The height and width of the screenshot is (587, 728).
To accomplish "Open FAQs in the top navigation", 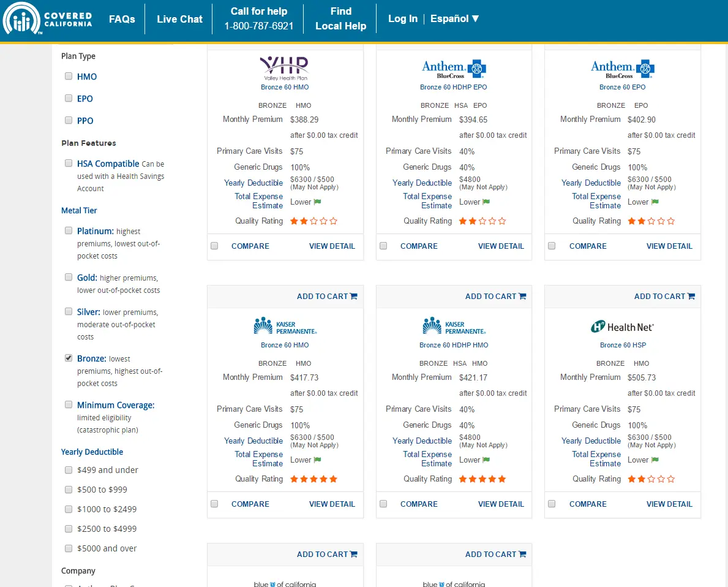I will pos(122,19).
